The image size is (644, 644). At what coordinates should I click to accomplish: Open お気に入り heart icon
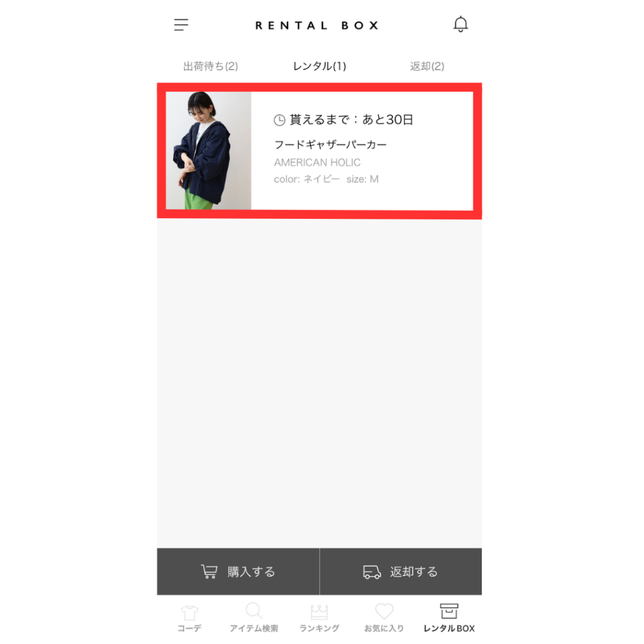tap(384, 611)
